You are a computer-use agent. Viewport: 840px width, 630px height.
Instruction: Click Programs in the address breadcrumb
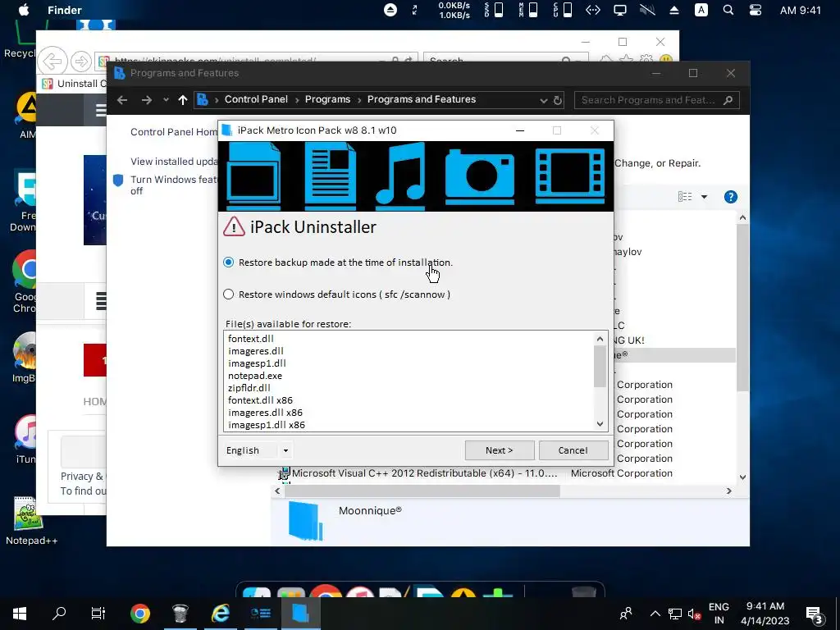pyautogui.click(x=327, y=99)
